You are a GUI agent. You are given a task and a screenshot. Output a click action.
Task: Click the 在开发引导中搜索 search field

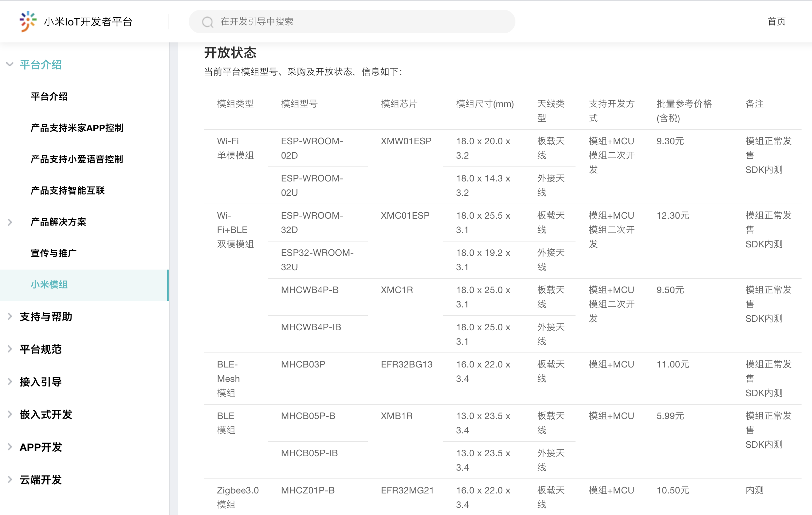tap(357, 22)
